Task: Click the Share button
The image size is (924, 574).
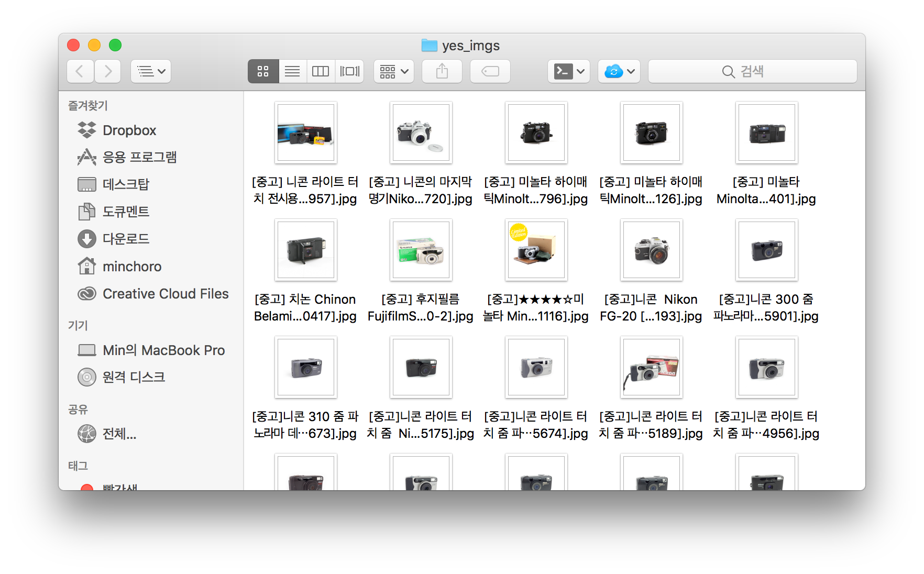Action: click(x=442, y=71)
